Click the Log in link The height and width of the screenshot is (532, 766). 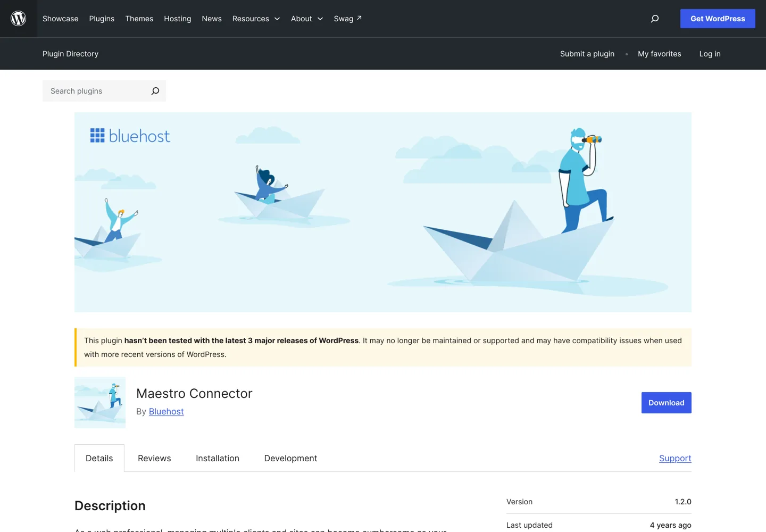(x=710, y=54)
